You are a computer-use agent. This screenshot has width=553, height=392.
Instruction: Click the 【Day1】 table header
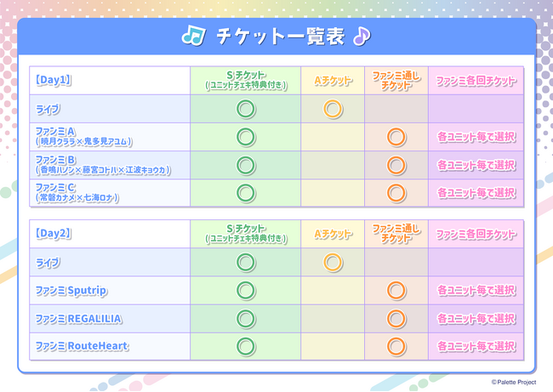coord(54,81)
